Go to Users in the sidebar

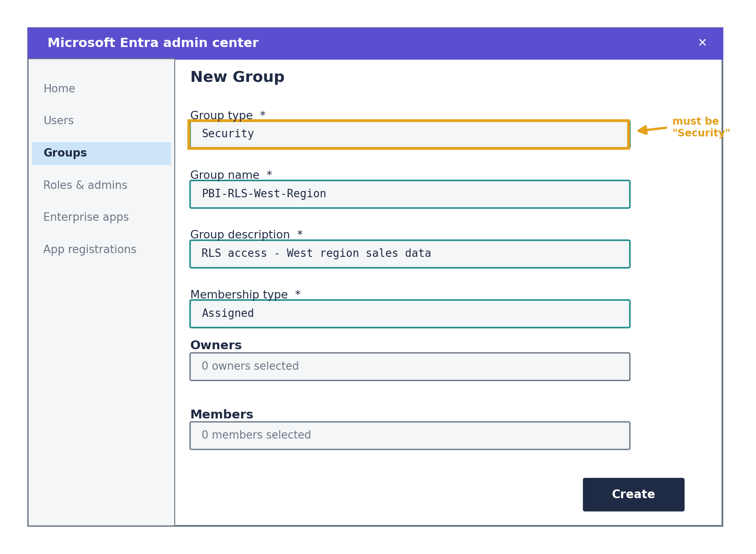(58, 121)
